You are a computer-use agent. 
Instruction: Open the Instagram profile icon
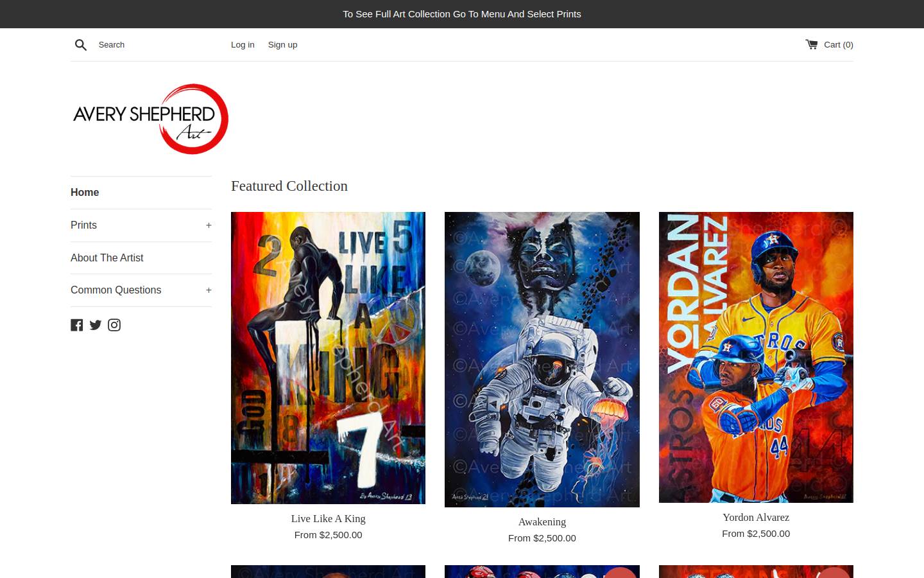pyautogui.click(x=114, y=325)
